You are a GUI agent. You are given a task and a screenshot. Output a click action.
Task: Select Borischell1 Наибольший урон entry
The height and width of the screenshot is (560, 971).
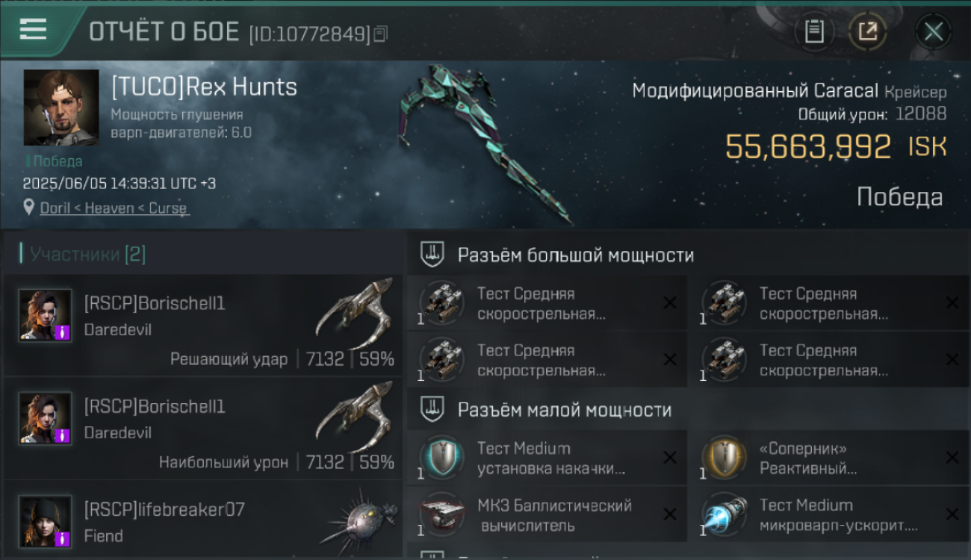202,429
